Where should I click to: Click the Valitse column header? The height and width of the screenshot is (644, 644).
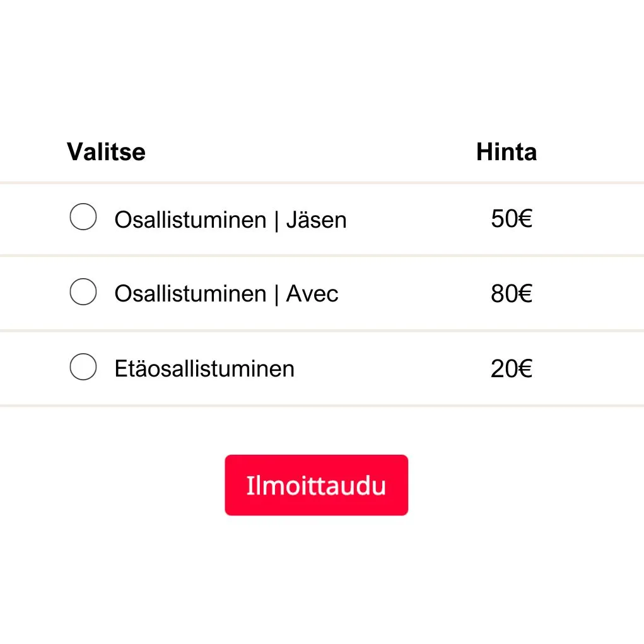click(x=106, y=152)
